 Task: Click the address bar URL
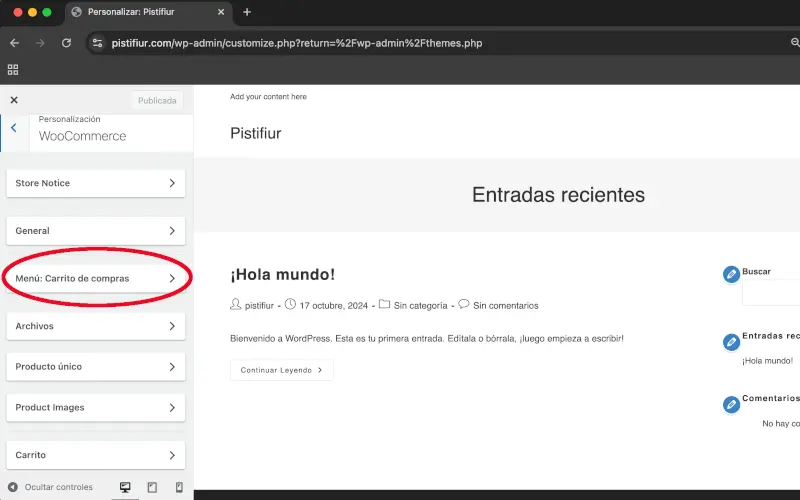click(297, 43)
